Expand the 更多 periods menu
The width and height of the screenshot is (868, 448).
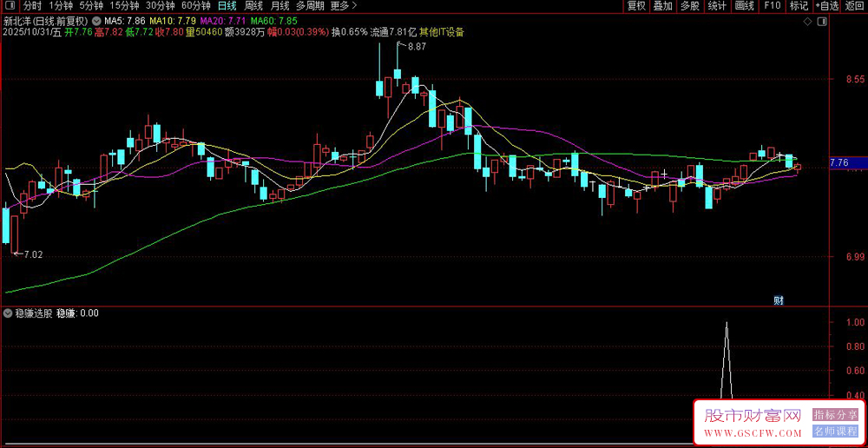point(343,6)
